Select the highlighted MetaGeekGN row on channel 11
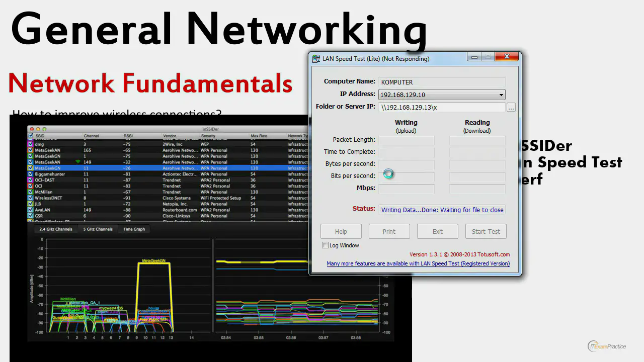 pos(169,168)
